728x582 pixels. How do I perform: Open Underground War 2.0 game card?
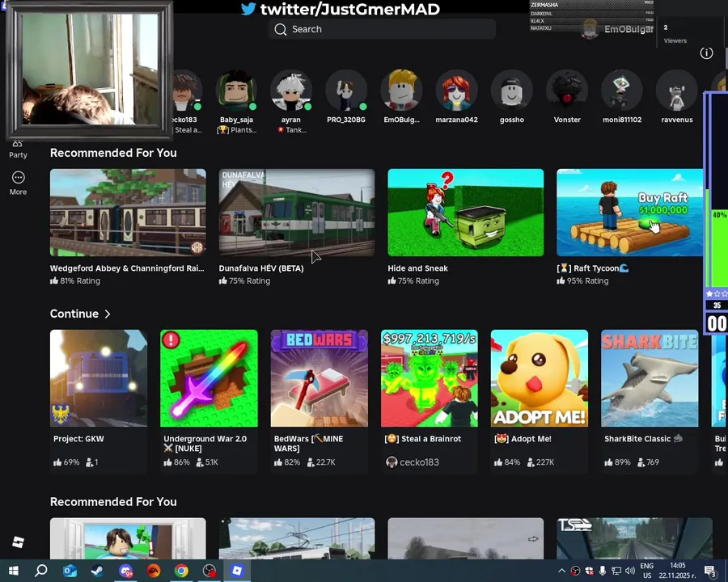(209, 402)
